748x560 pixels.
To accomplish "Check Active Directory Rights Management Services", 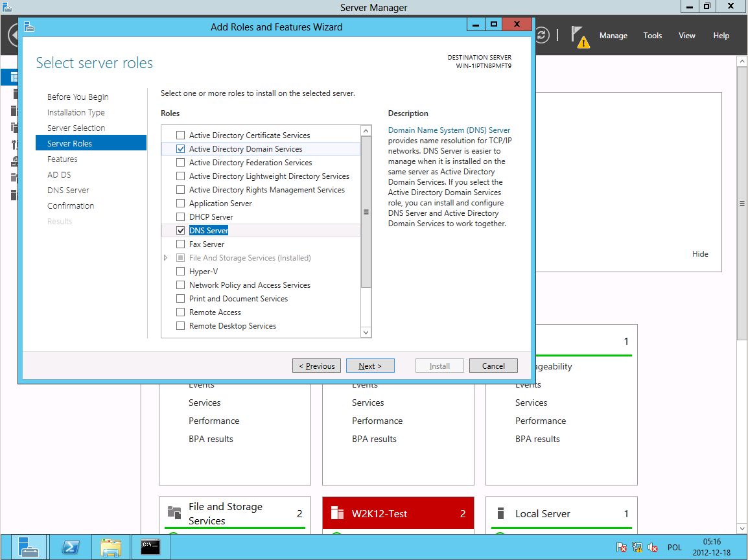I will tap(180, 189).
